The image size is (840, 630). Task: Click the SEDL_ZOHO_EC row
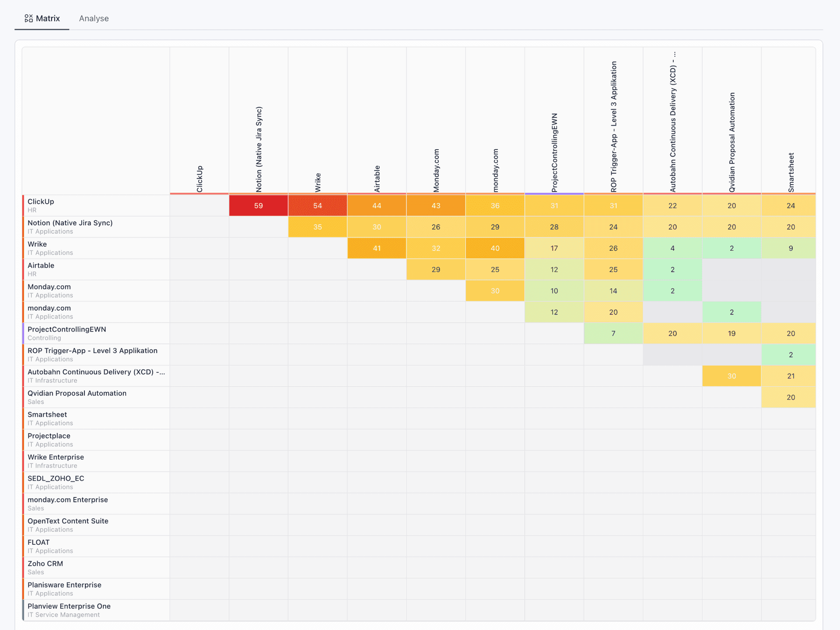[96, 483]
